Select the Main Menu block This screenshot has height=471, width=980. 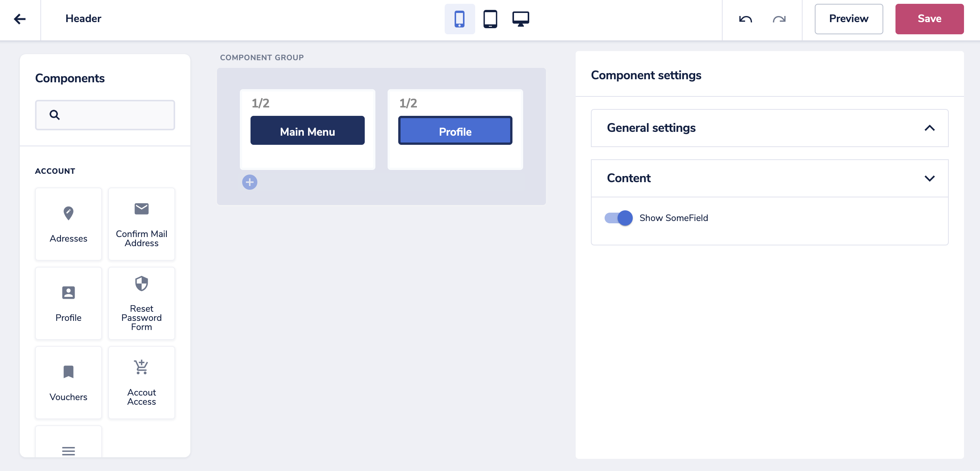tap(308, 130)
